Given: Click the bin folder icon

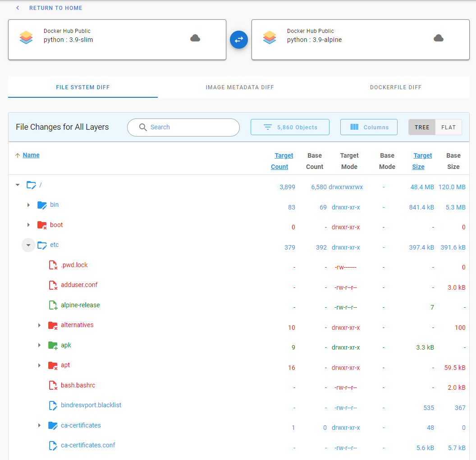Looking at the screenshot, I should 42,205.
